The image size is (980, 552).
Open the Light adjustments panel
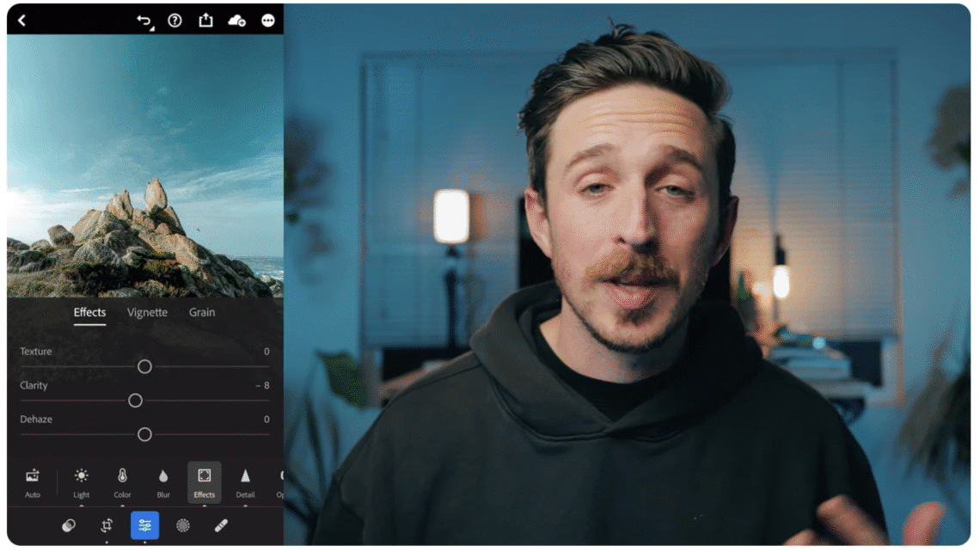[x=81, y=481]
